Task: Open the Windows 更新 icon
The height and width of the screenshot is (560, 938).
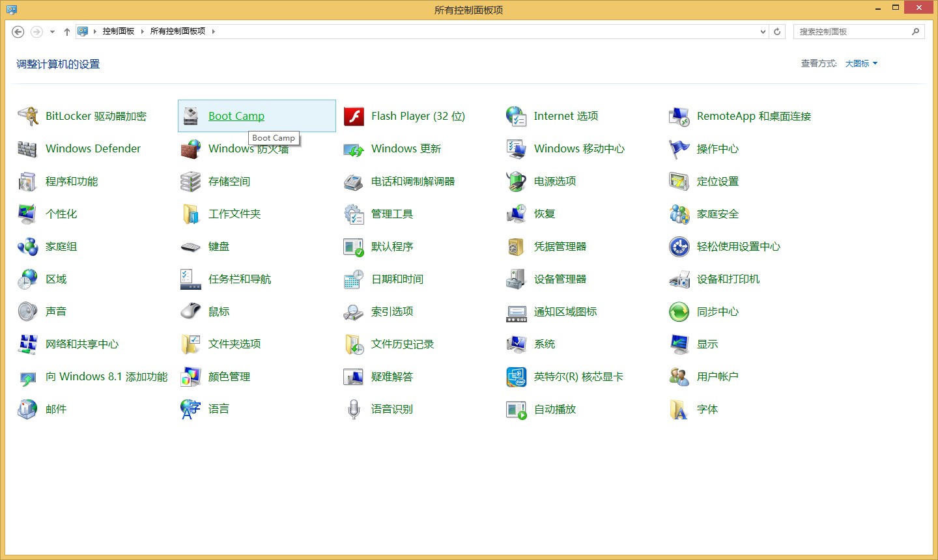Action: pyautogui.click(x=354, y=148)
